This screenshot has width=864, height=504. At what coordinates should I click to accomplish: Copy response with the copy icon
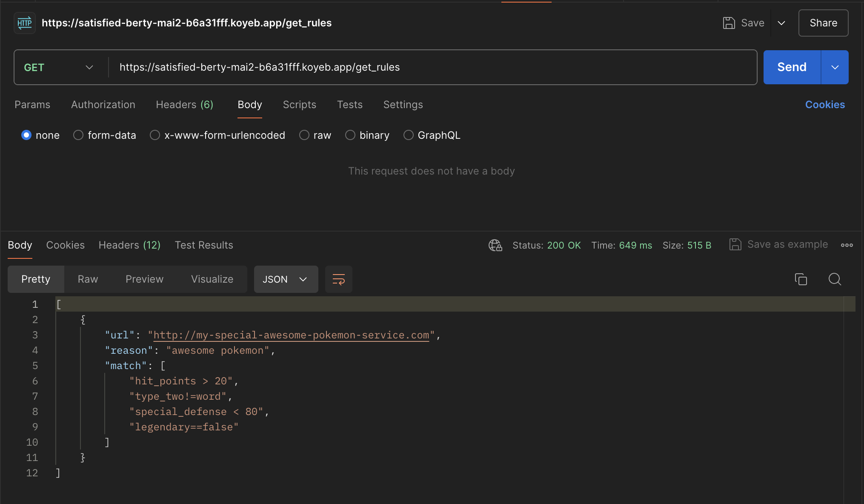pos(801,279)
